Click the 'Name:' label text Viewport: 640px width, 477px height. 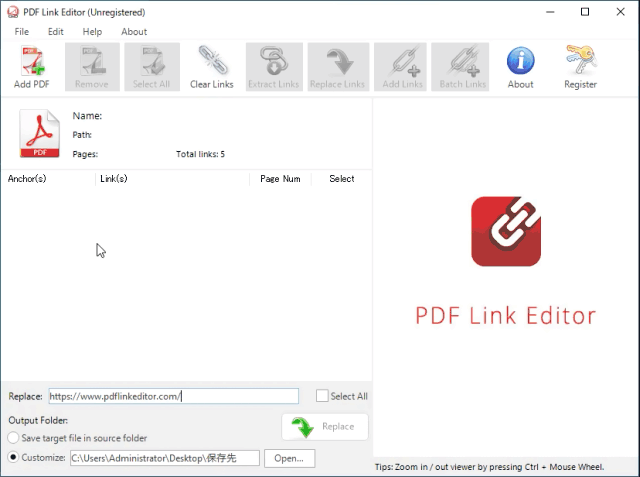click(x=87, y=116)
